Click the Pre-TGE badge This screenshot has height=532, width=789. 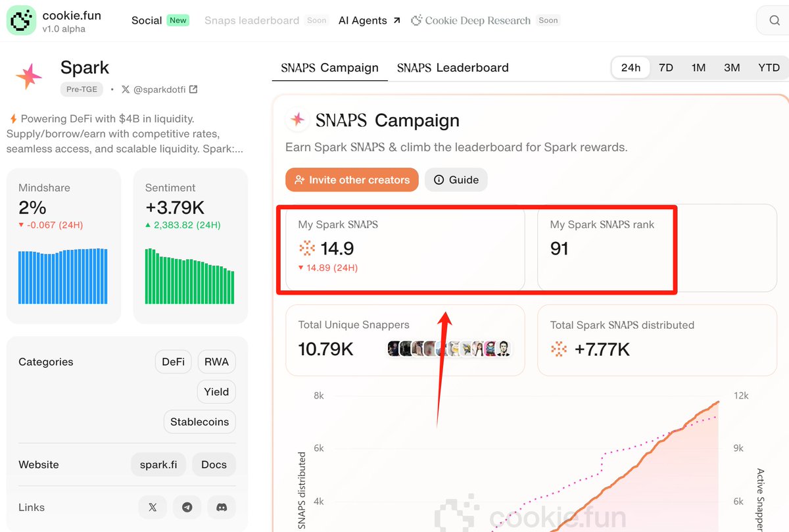pyautogui.click(x=82, y=89)
